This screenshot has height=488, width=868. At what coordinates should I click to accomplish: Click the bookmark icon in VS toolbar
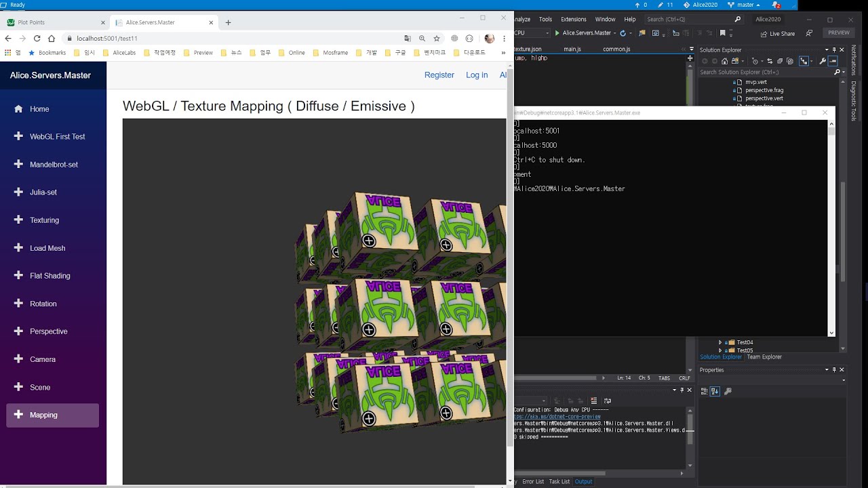tap(722, 33)
